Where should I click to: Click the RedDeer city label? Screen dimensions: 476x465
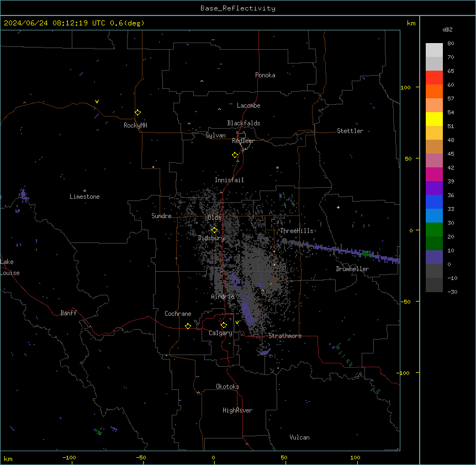click(243, 141)
